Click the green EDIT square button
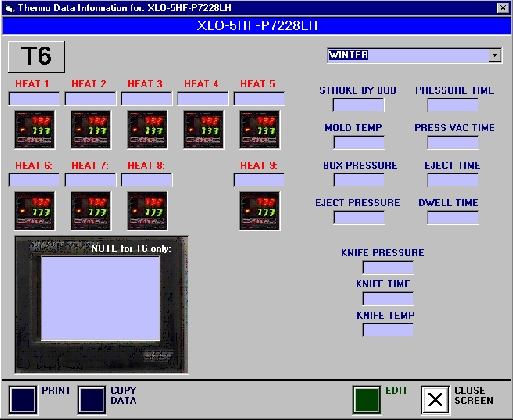 (367, 400)
